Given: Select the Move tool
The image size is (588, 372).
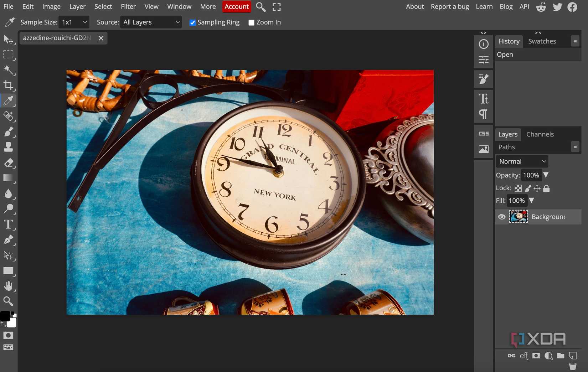Looking at the screenshot, I should (9, 40).
